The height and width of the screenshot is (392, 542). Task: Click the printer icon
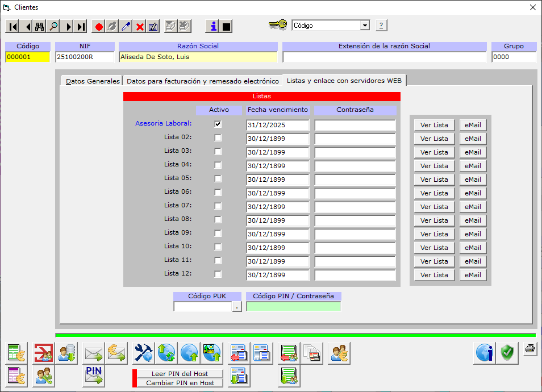point(530,349)
